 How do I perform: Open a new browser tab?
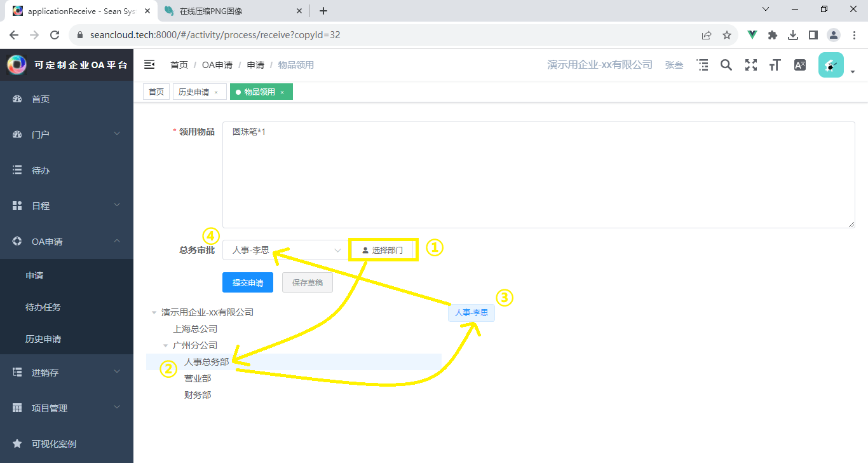point(323,11)
